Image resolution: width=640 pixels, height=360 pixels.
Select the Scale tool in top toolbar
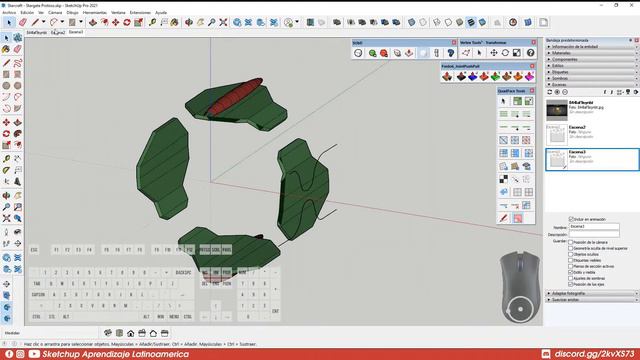[x=138, y=22]
